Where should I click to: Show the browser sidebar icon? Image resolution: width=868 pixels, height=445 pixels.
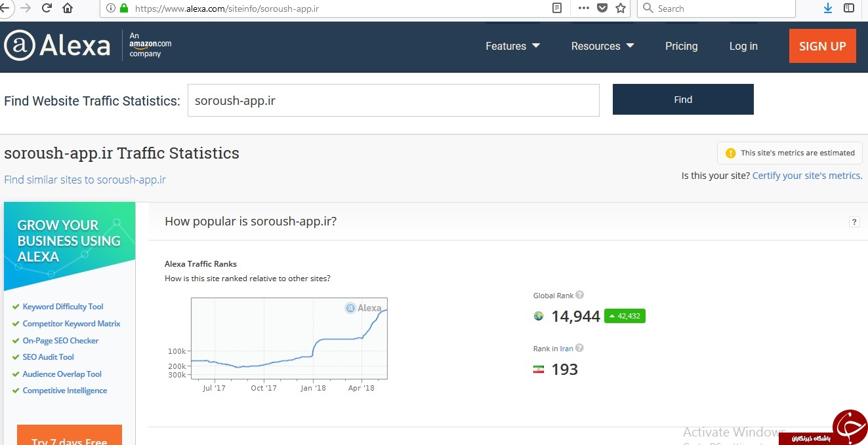click(x=849, y=8)
